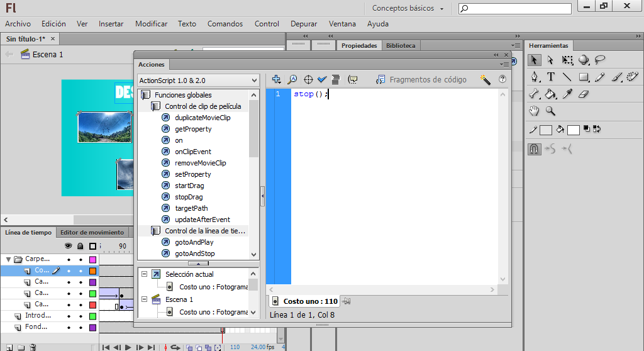
Task: Choose the Text tool
Action: point(551,77)
